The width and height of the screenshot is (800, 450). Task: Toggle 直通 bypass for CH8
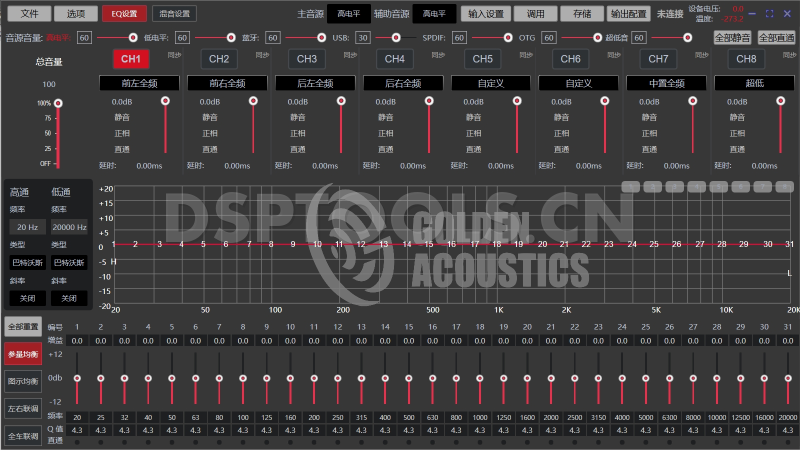click(737, 149)
